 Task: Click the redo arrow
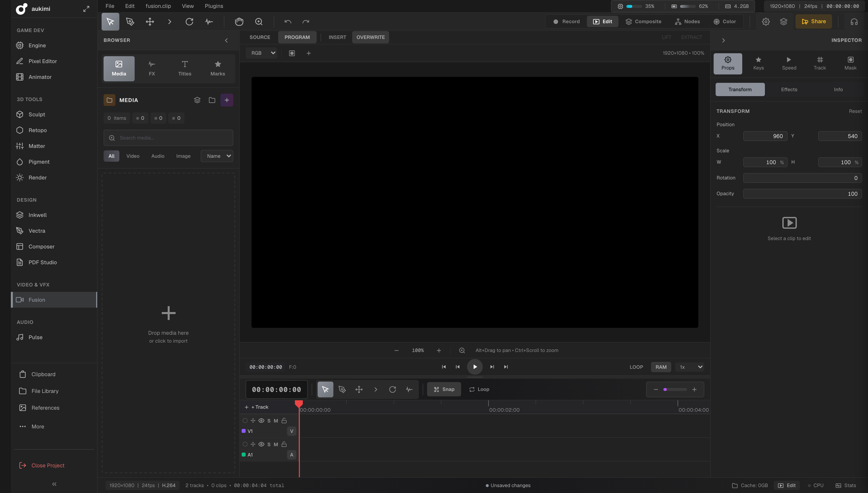[x=306, y=22]
